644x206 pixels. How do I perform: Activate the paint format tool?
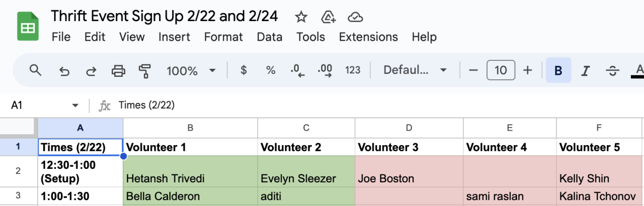145,71
